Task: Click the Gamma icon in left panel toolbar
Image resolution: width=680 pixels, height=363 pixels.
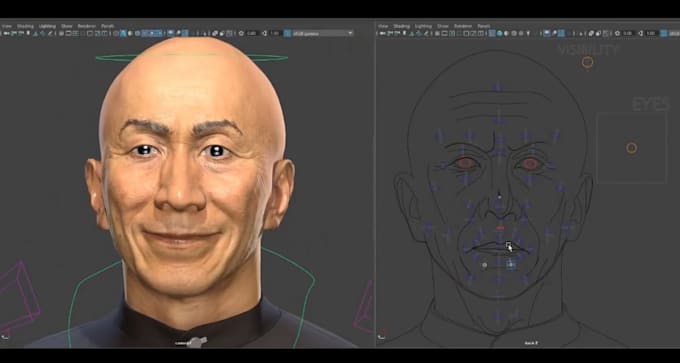Action: pyautogui.click(x=265, y=33)
